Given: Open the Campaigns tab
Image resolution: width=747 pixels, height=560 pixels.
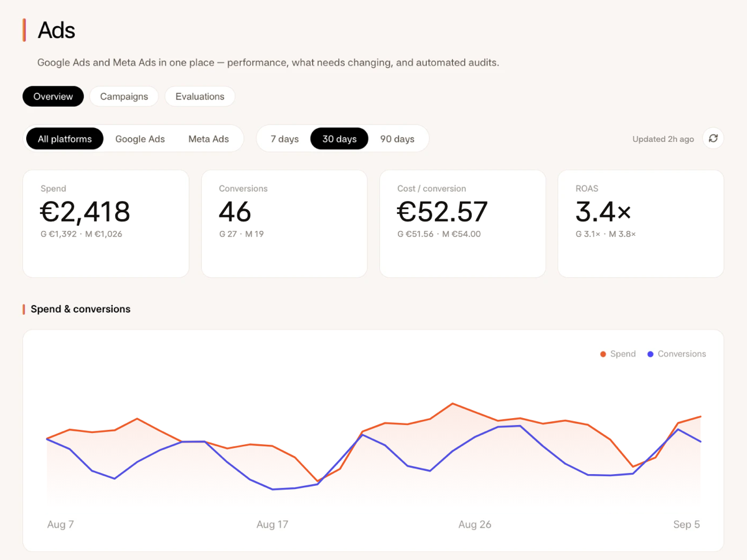Looking at the screenshot, I should click(124, 96).
